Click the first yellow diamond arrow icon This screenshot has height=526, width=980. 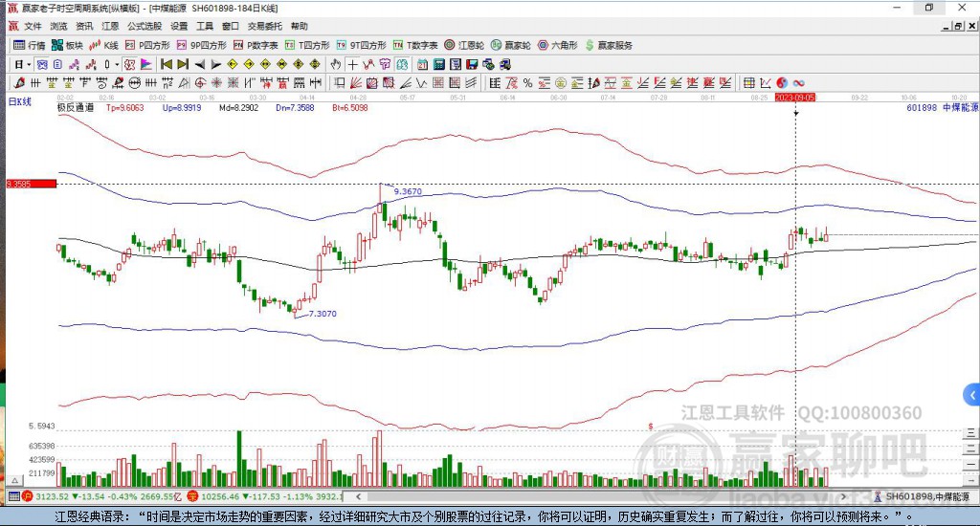232,64
